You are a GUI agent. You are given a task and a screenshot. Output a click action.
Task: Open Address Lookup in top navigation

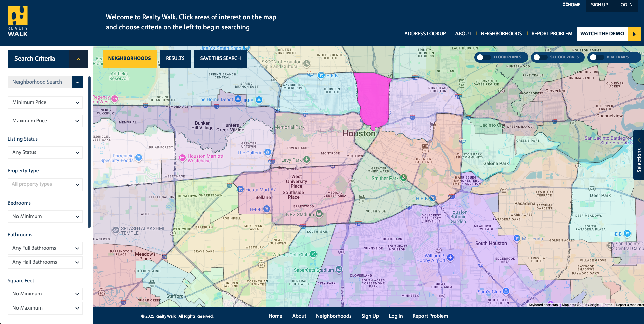point(425,34)
